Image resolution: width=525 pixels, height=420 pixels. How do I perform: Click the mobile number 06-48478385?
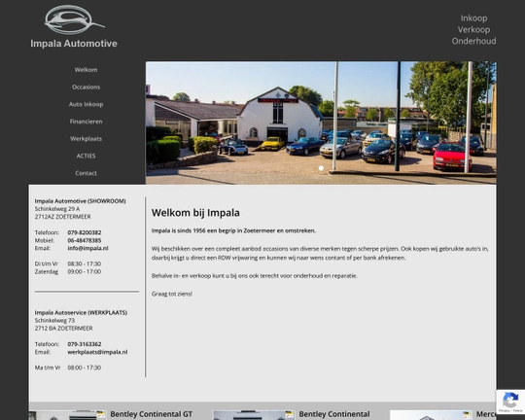[85, 240]
